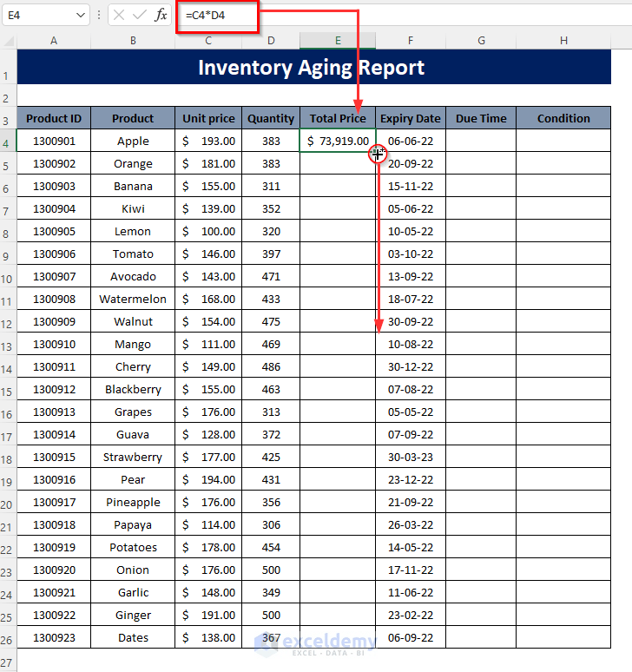Select row 12 header
This screenshot has height=672, width=632.
[8, 321]
